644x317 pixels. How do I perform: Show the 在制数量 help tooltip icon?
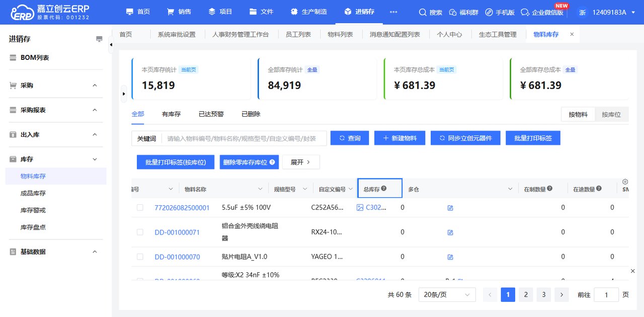point(550,189)
